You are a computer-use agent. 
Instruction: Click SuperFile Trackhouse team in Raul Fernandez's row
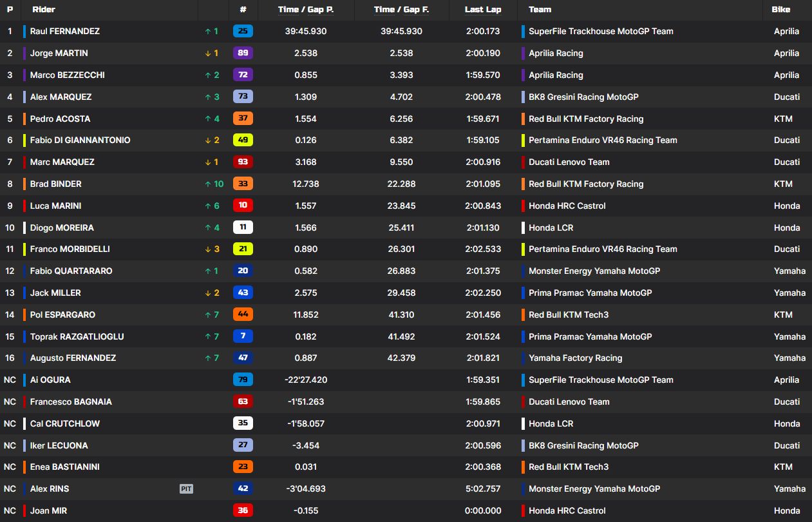[601, 31]
